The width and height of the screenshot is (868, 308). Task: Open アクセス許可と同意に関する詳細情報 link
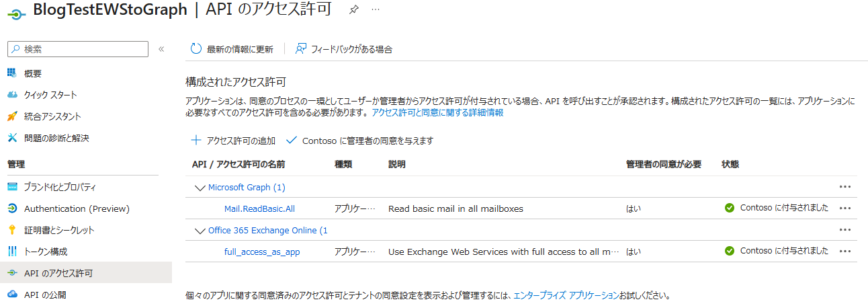(437, 113)
